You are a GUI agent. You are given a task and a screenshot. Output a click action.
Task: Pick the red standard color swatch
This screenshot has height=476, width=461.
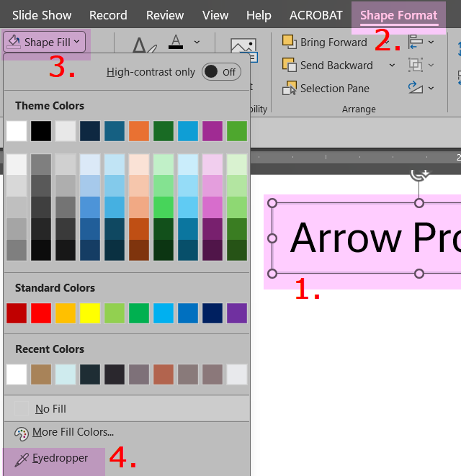click(41, 313)
